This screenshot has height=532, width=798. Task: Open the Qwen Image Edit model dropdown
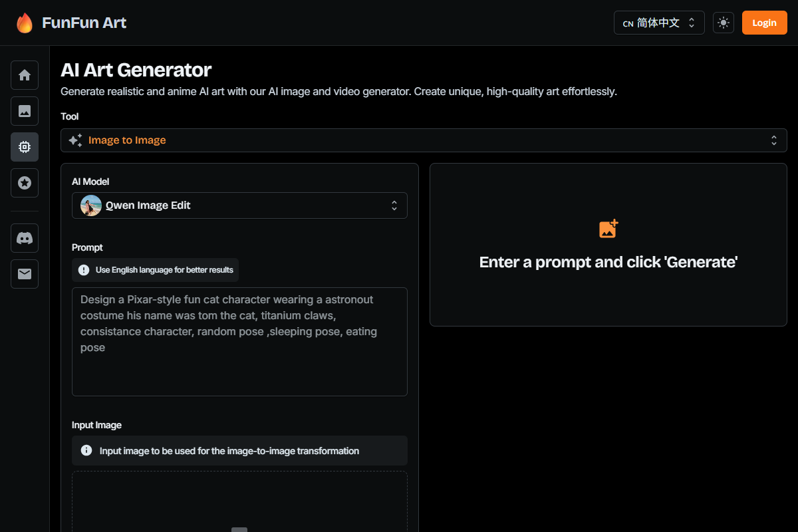[239, 205]
